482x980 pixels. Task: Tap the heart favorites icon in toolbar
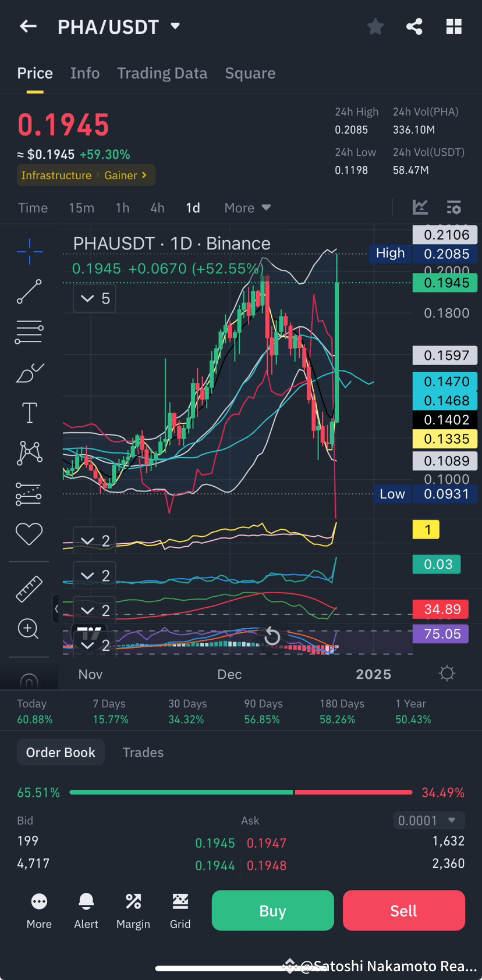point(29,534)
